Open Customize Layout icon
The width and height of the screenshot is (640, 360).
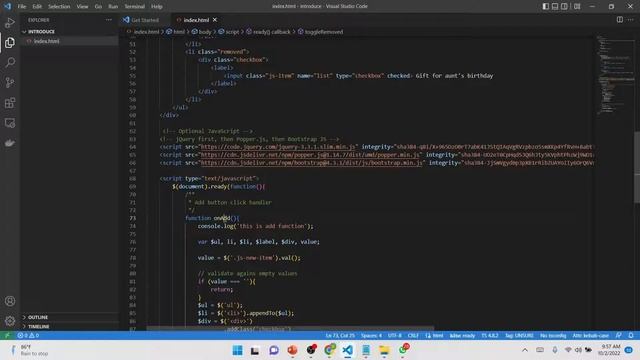[577, 6]
